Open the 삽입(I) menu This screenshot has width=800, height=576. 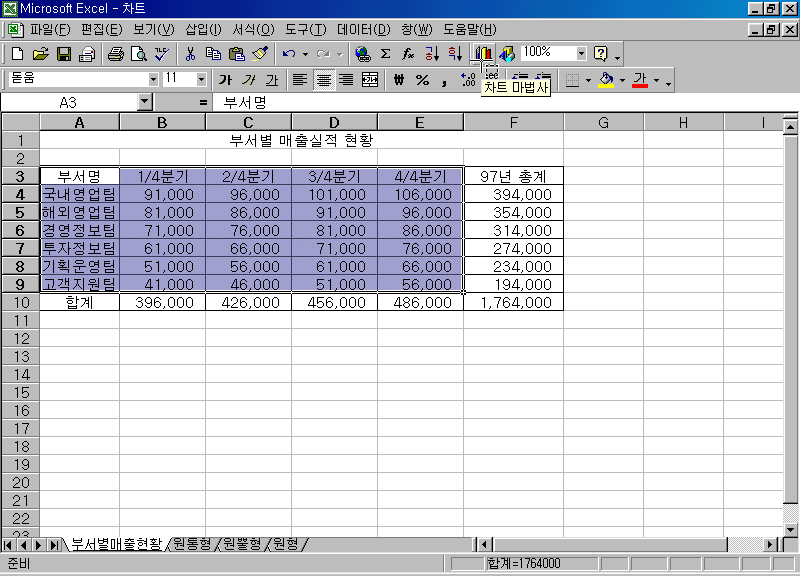pyautogui.click(x=204, y=30)
